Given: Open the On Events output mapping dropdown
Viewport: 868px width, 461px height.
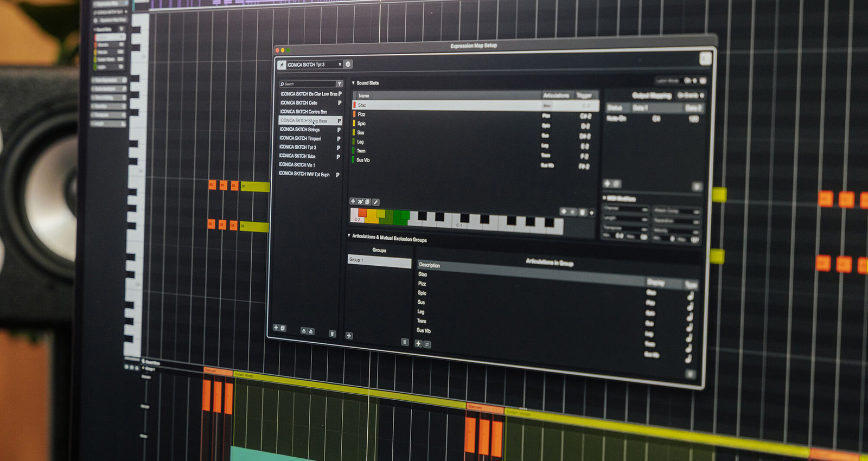Looking at the screenshot, I should pyautogui.click(x=690, y=95).
